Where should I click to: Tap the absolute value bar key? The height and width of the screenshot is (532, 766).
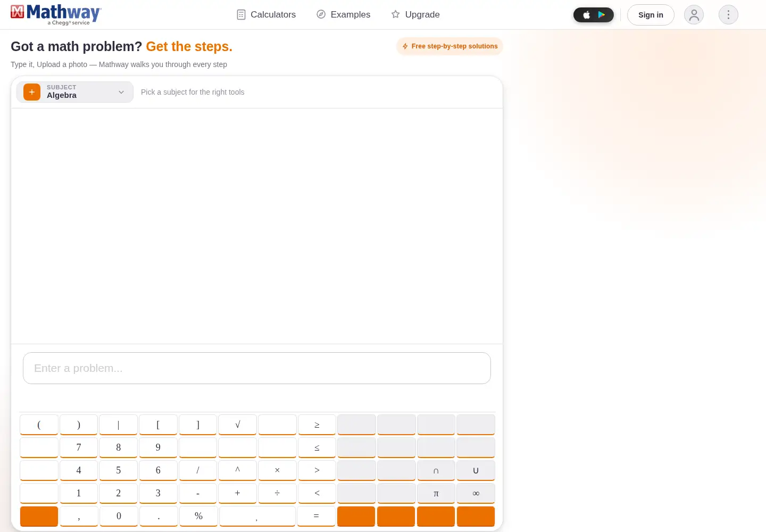point(118,425)
